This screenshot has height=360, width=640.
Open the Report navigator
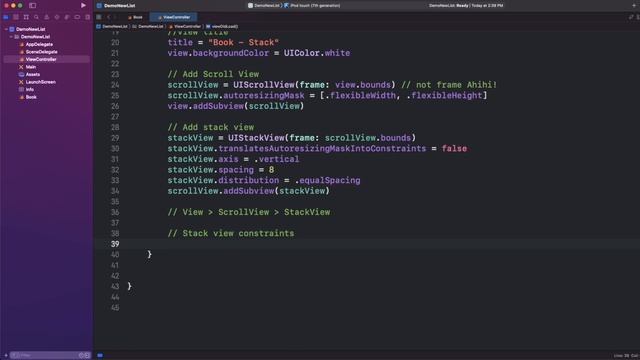87,17
